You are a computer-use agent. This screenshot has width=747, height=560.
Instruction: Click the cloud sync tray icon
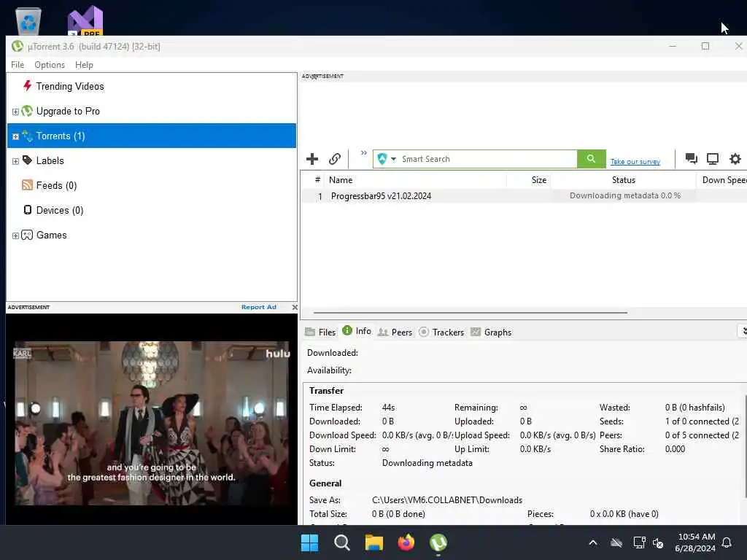coord(616,542)
